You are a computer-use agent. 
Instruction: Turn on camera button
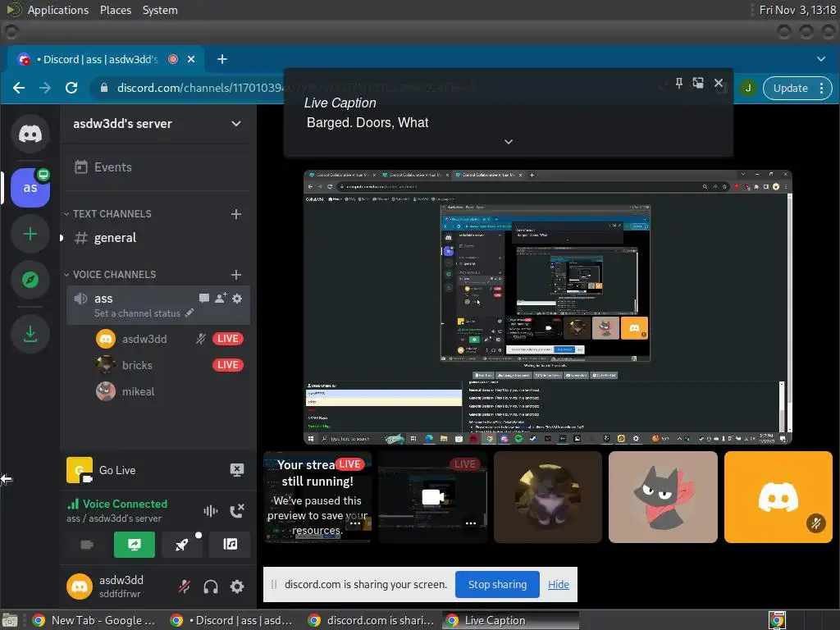(x=86, y=545)
